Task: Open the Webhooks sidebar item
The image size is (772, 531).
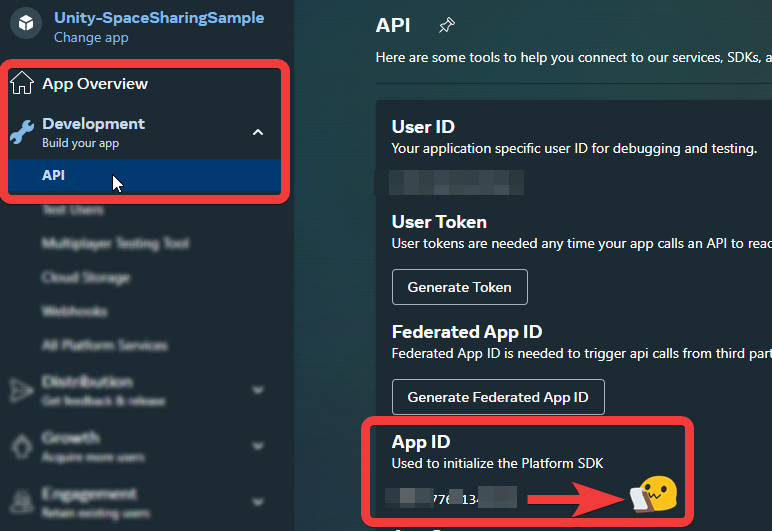Action: [74, 312]
